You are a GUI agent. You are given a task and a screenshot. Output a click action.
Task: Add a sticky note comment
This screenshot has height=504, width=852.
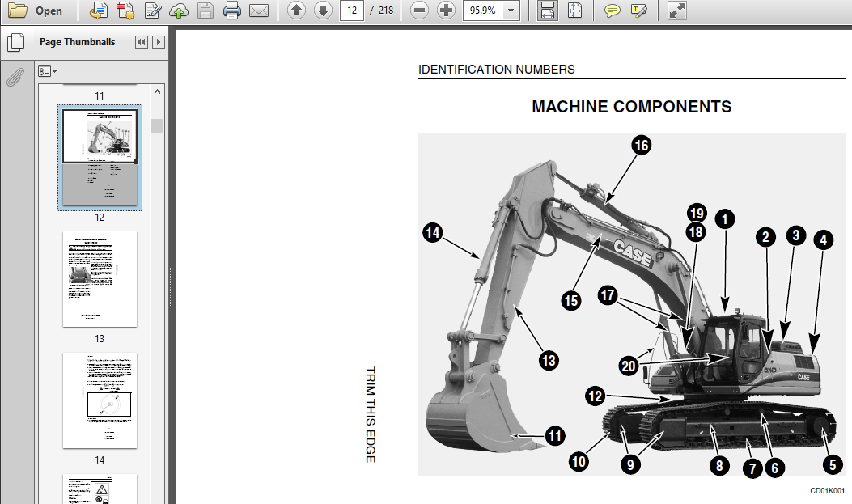(613, 11)
